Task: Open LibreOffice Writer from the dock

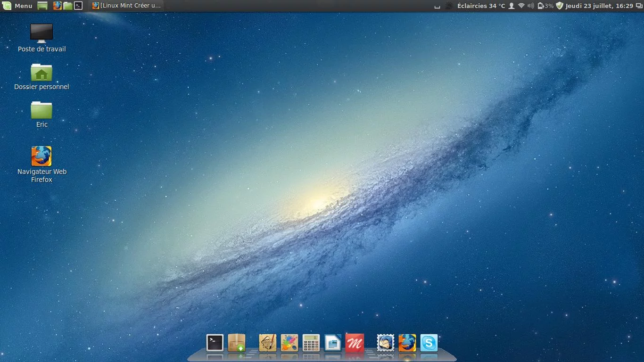Action: click(333, 343)
